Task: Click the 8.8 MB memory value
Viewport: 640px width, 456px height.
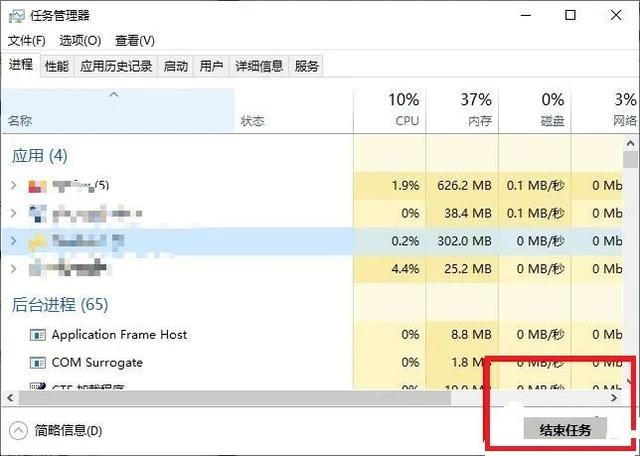Action: point(471,335)
